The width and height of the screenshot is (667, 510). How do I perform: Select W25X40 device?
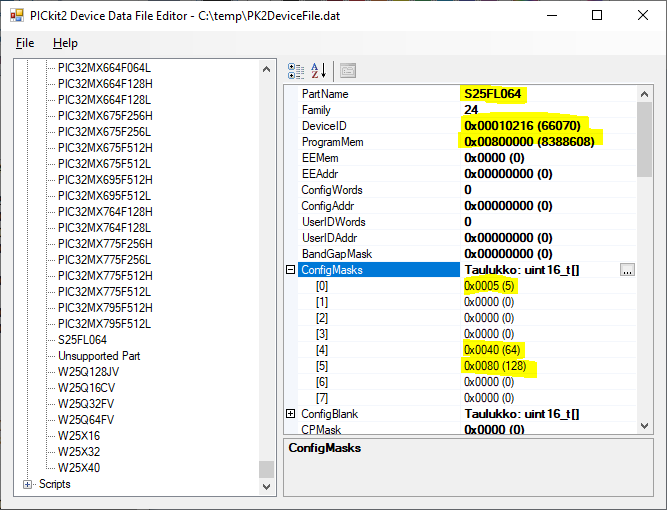pos(79,468)
